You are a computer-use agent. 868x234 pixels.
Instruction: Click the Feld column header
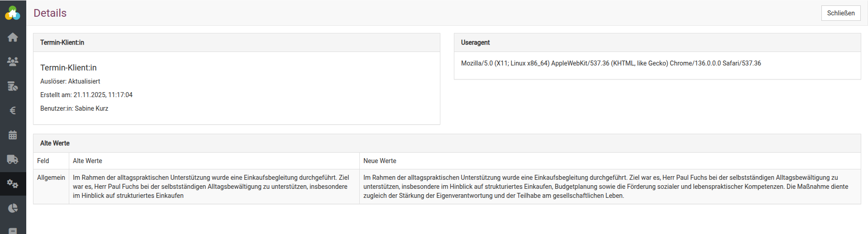43,161
